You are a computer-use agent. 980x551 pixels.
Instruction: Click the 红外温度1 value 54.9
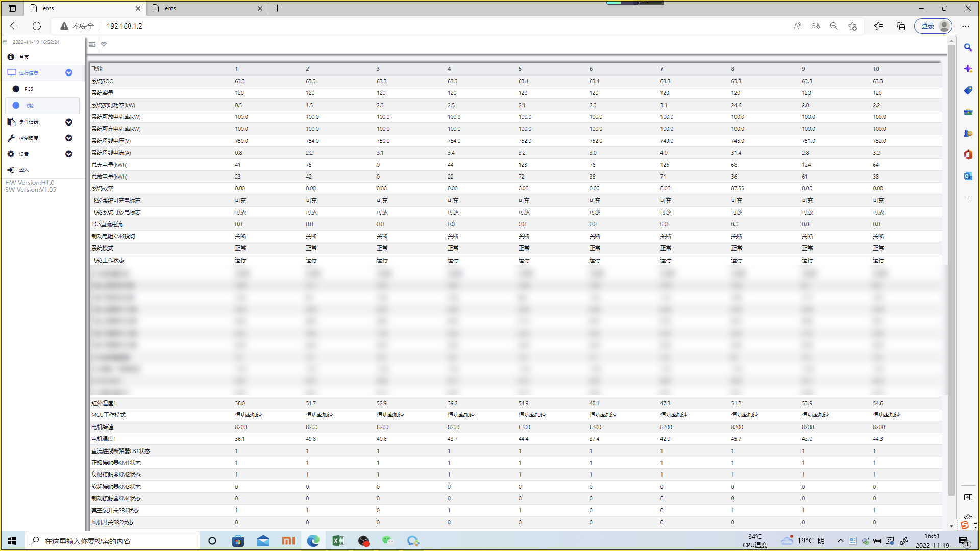tap(523, 403)
